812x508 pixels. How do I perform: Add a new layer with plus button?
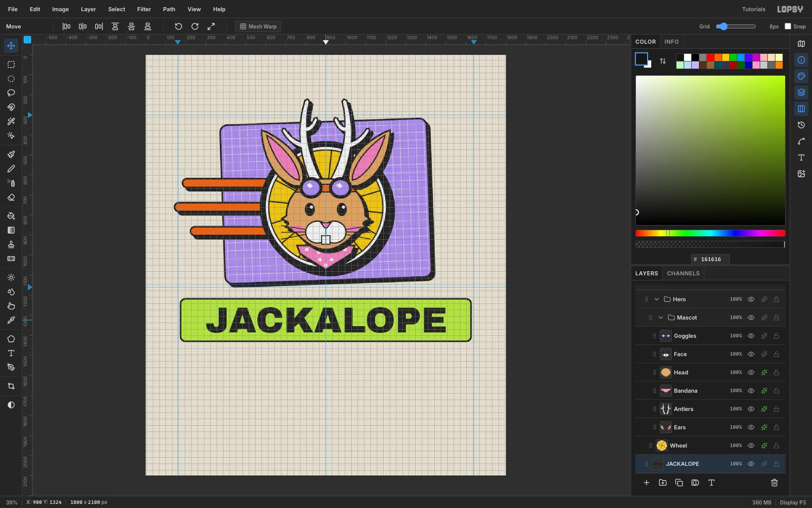coord(647,483)
